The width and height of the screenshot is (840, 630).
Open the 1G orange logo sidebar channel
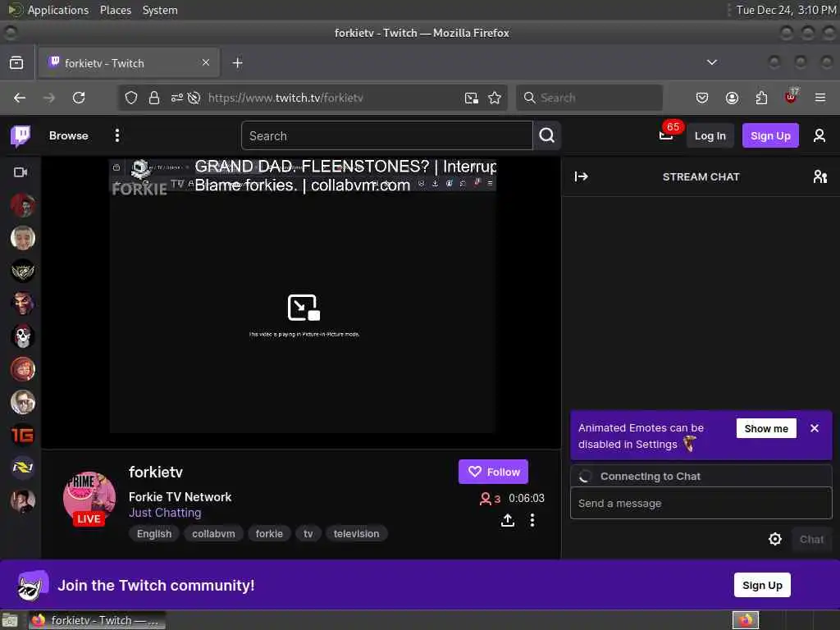point(22,435)
